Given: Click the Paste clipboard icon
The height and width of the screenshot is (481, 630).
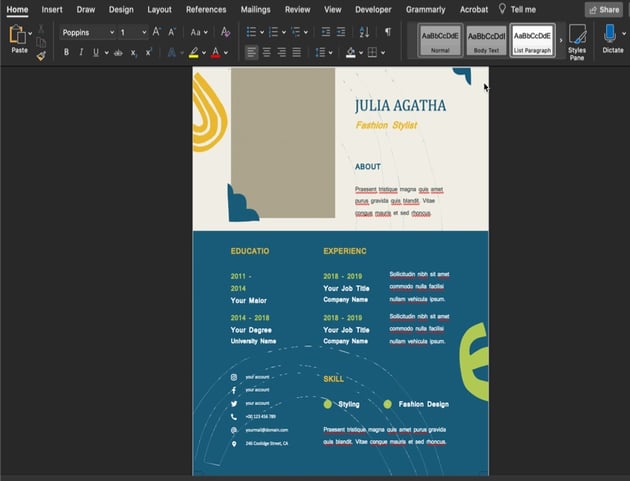Looking at the screenshot, I should click(17, 34).
